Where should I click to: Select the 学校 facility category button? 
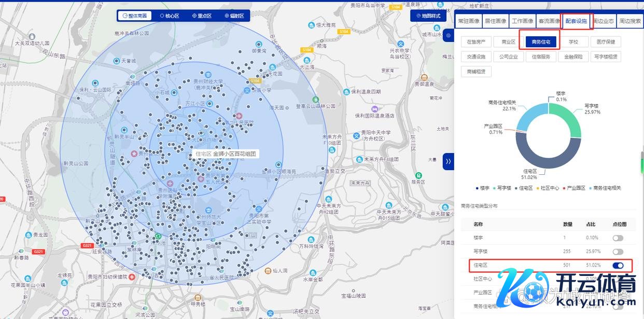[573, 42]
